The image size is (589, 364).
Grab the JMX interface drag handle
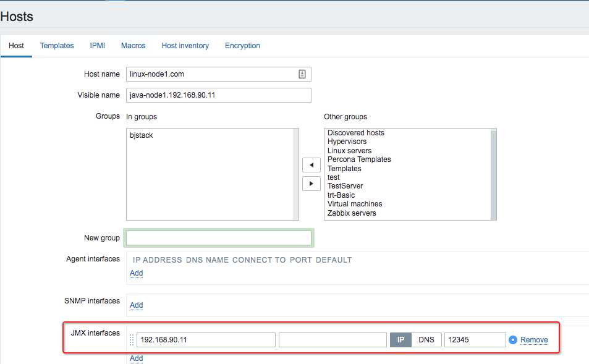click(132, 340)
